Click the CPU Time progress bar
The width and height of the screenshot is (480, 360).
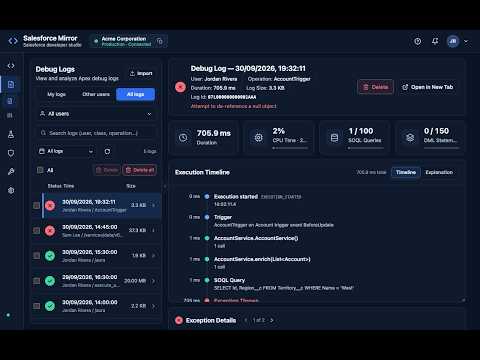click(x=290, y=148)
